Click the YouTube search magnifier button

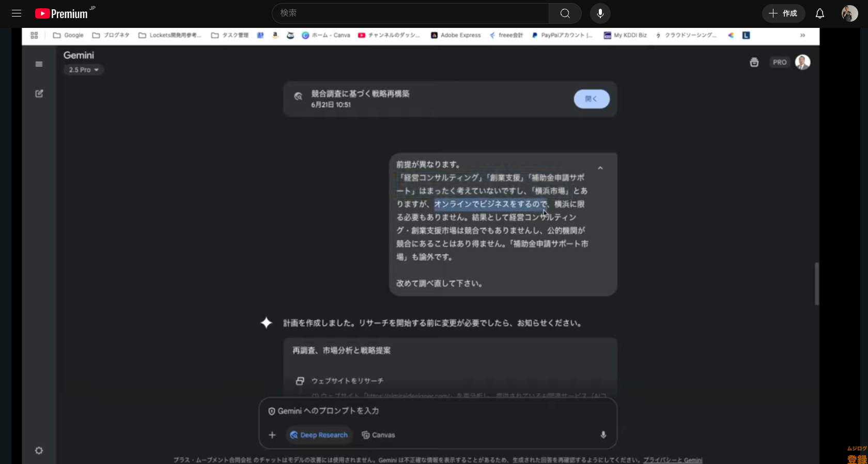565,13
